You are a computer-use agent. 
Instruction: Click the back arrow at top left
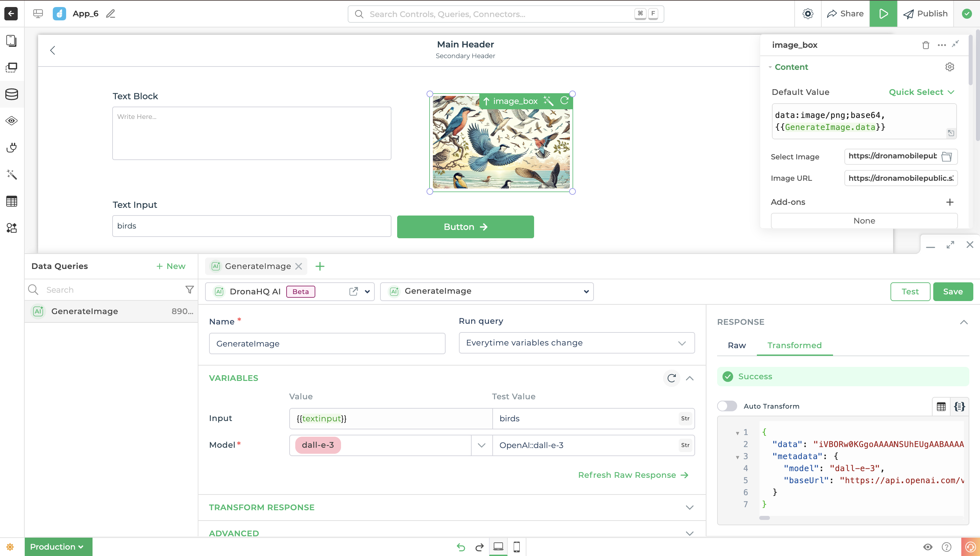pos(11,14)
